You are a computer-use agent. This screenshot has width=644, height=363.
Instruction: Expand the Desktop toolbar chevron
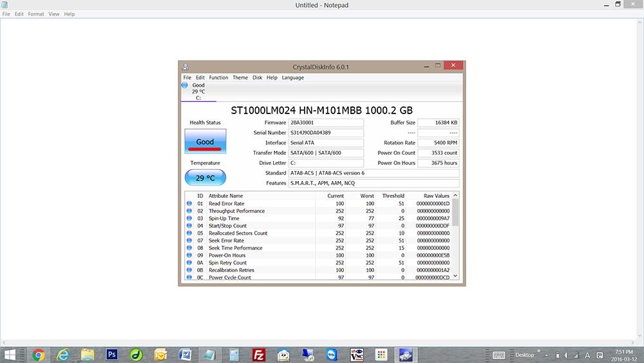pyautogui.click(x=538, y=351)
